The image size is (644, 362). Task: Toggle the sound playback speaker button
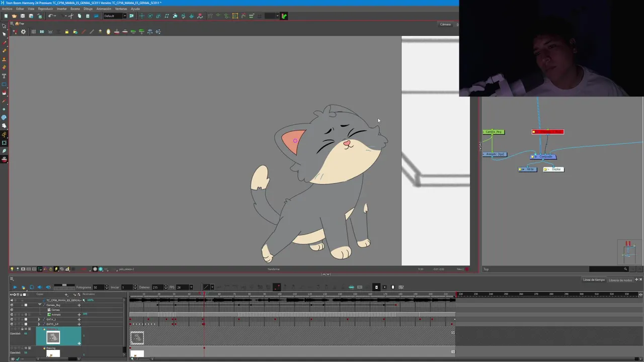(x=40, y=287)
